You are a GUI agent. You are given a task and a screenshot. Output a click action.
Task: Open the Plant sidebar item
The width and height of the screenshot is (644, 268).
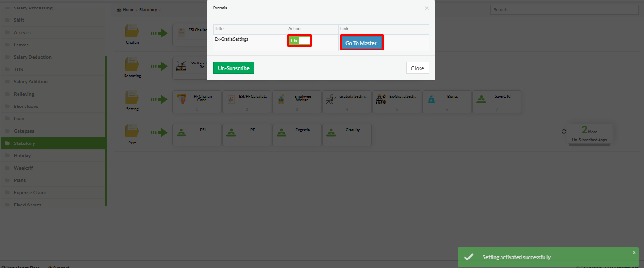coord(53,180)
